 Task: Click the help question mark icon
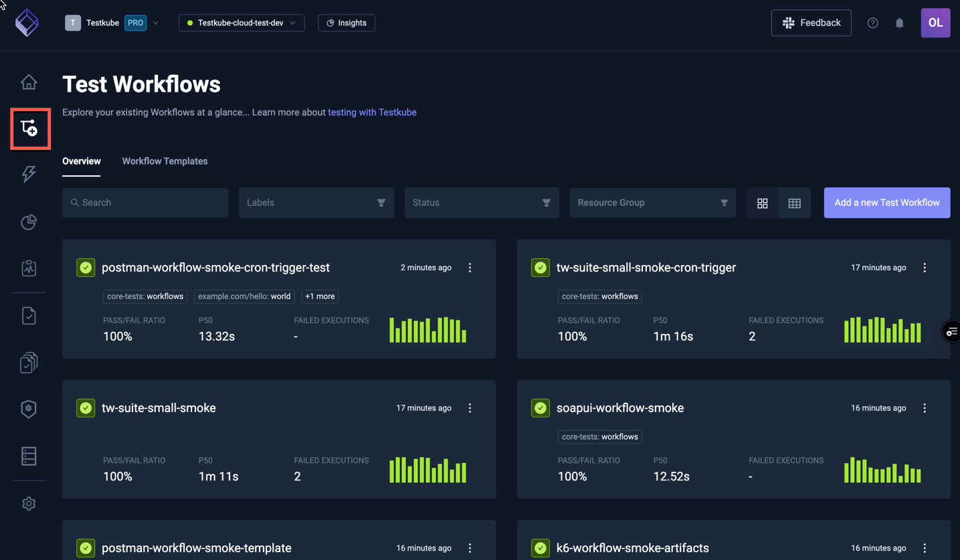(x=872, y=22)
